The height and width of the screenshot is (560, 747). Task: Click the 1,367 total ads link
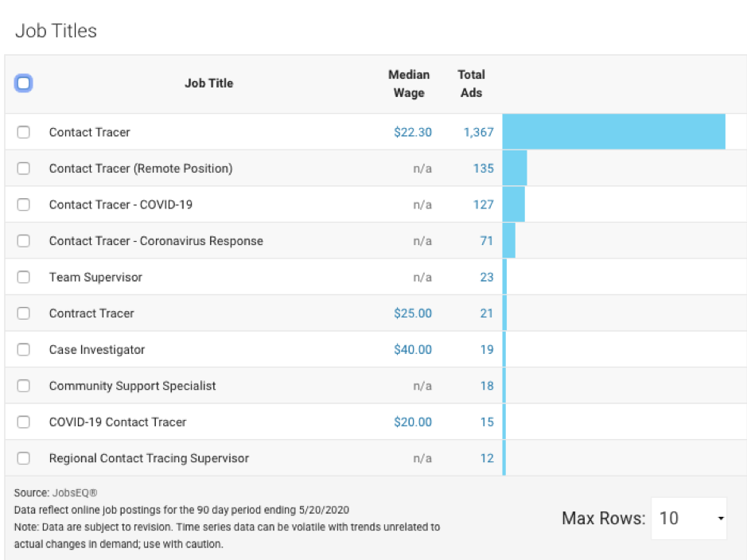click(x=479, y=132)
